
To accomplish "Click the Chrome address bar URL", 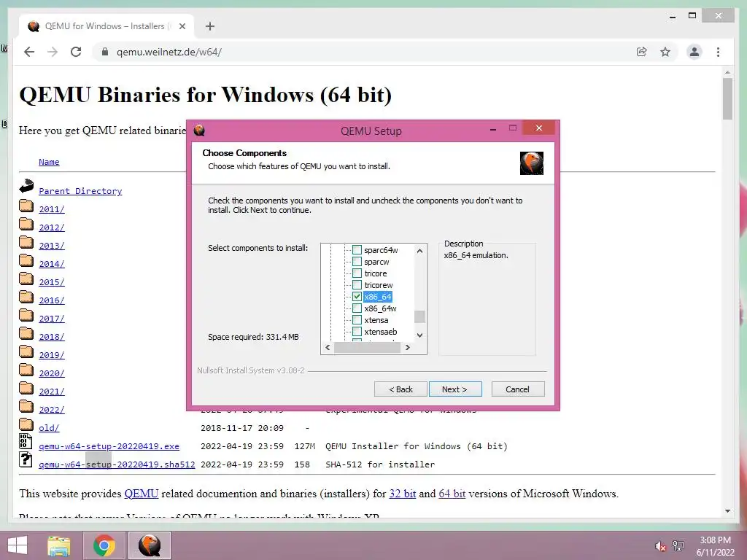I will (169, 52).
